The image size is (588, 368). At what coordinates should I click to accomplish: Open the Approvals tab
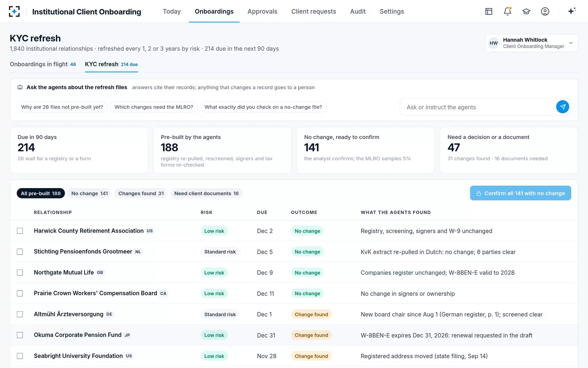click(x=262, y=11)
